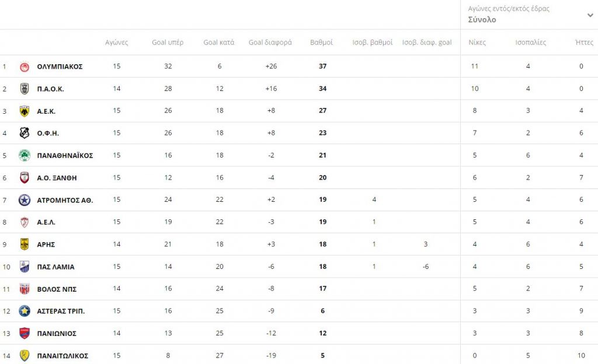This screenshot has width=598, height=364.
Task: Open the ΟΛΥΜΠΙΑΚΟΣ team name link
Action: (x=60, y=66)
